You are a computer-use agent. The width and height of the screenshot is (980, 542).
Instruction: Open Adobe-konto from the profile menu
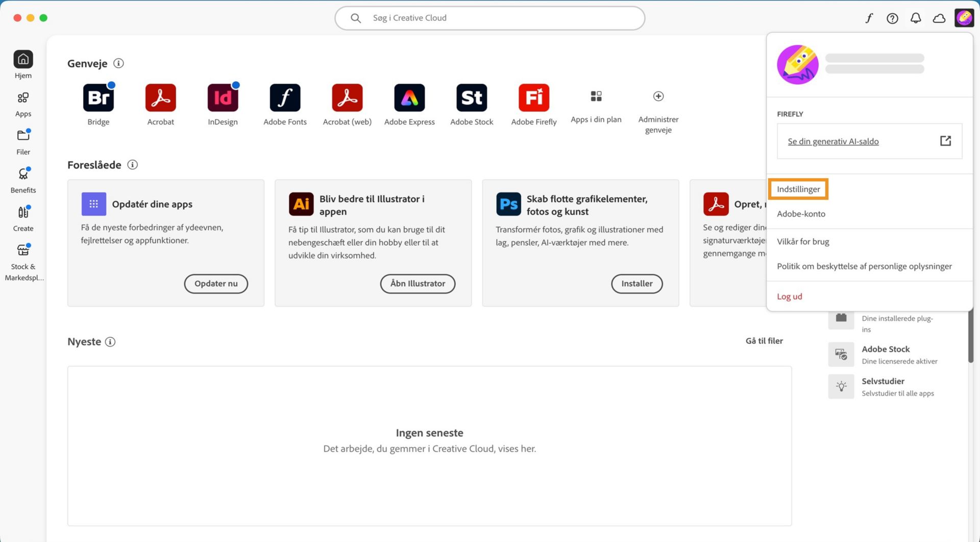pyautogui.click(x=801, y=214)
